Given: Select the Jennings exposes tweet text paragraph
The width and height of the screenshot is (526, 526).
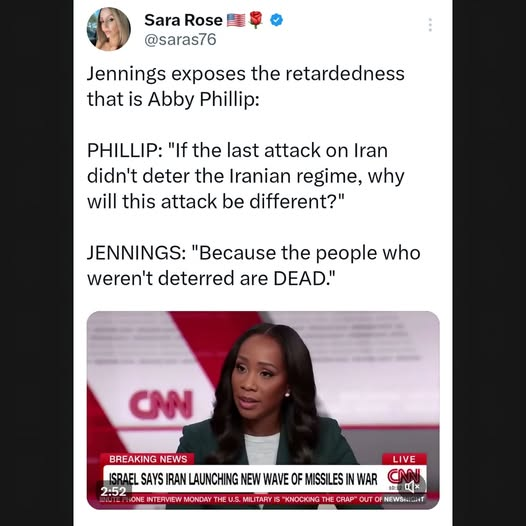Looking at the screenshot, I should point(246,86).
